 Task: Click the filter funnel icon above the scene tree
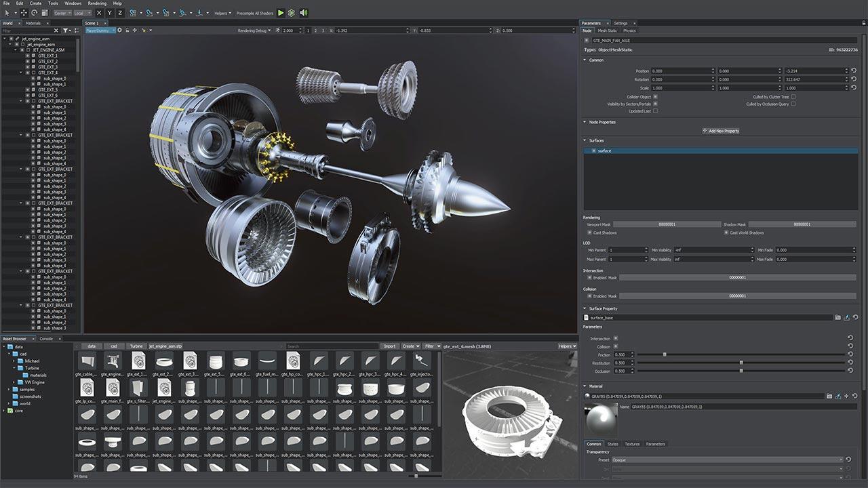tap(66, 30)
